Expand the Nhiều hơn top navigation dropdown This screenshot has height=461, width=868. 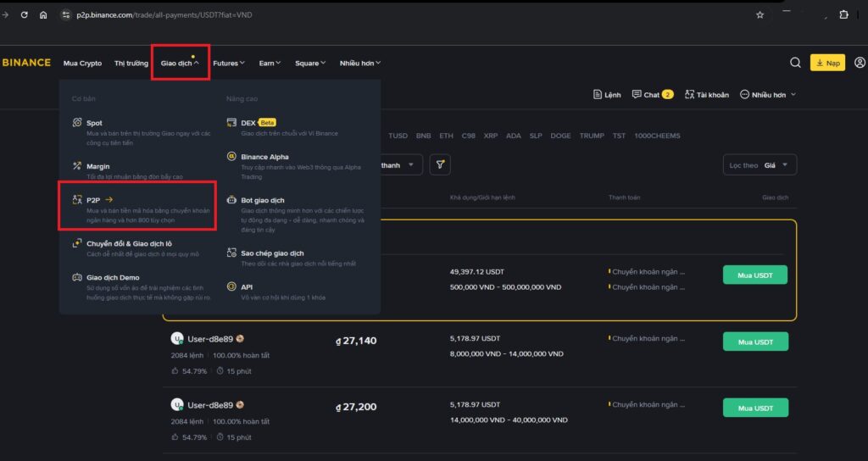coord(359,63)
